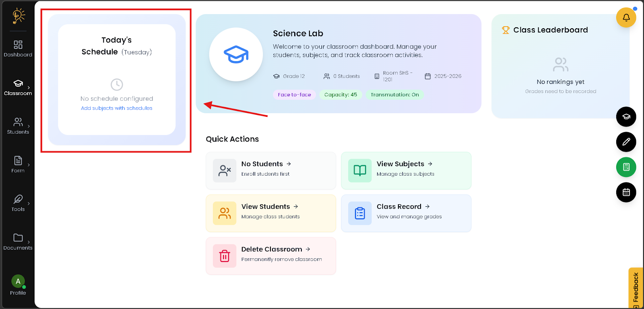Open Documents in the sidebar

tap(18, 242)
